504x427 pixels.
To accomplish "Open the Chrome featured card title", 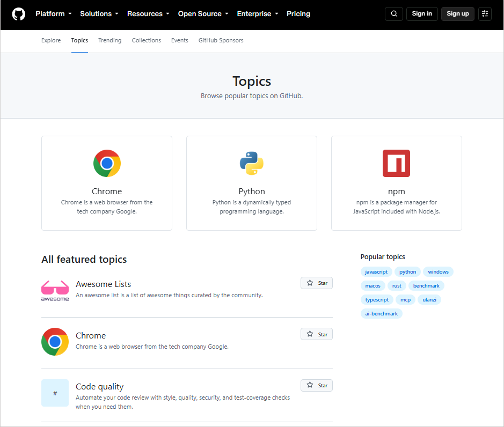I will pos(107,192).
